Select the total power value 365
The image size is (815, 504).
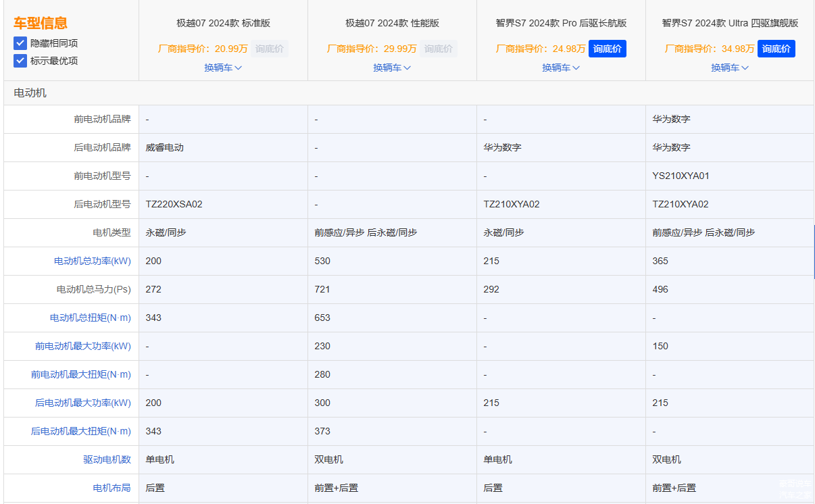(x=660, y=261)
